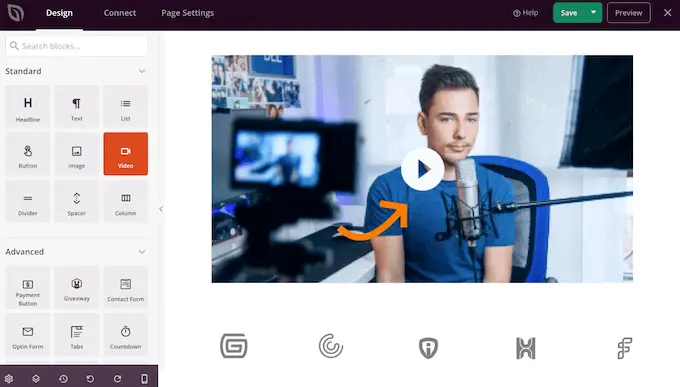Select the Video block
The image size is (680, 387).
[x=126, y=154]
